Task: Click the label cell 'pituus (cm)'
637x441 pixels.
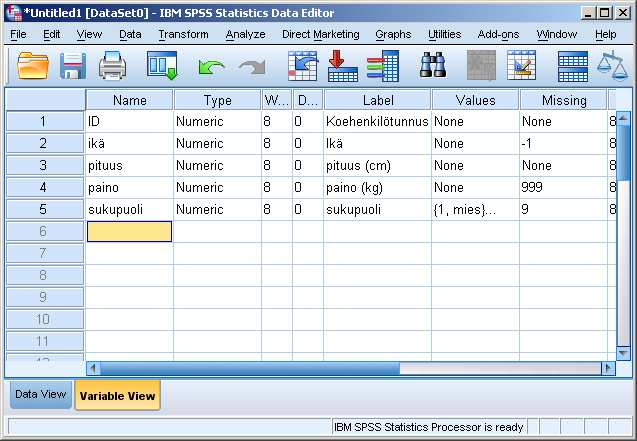Action: (377, 165)
